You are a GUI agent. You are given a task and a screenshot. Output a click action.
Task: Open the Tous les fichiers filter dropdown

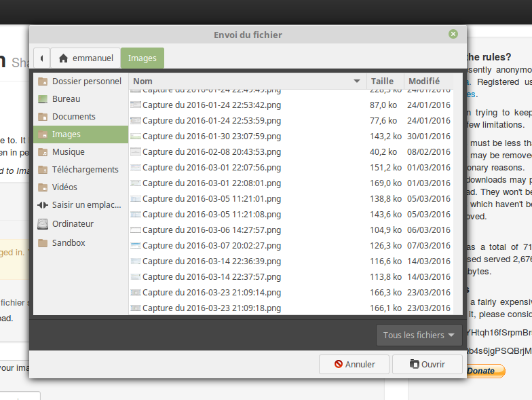coord(419,335)
